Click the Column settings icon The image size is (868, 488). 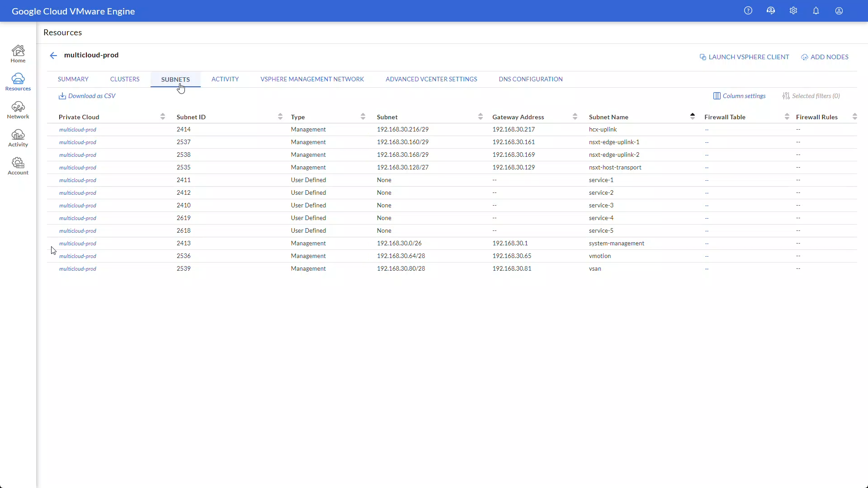click(717, 96)
